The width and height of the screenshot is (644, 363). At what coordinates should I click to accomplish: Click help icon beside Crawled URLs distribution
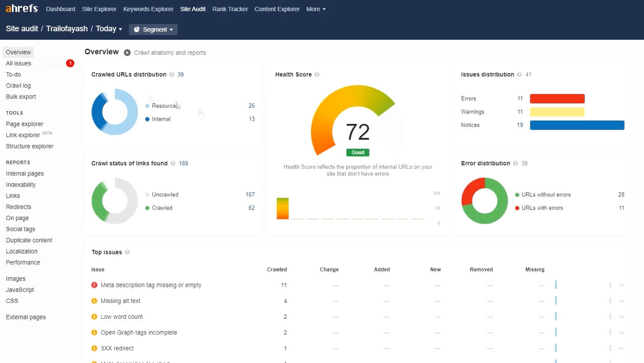[x=172, y=74]
